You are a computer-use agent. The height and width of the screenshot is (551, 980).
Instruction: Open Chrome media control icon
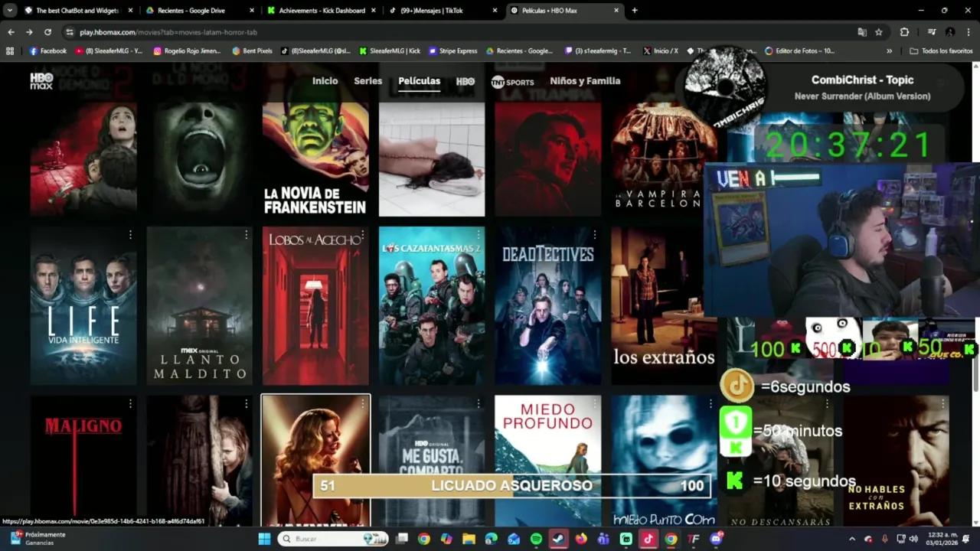tap(932, 32)
